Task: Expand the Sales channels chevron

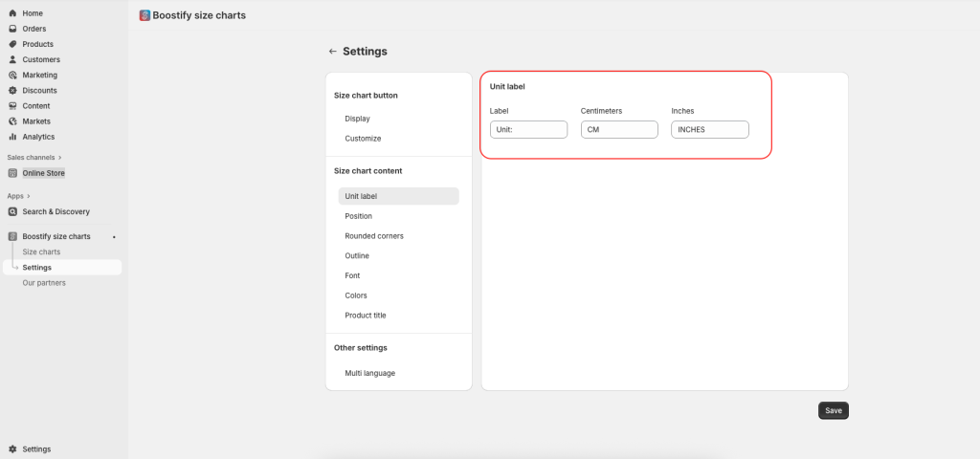Action: click(x=60, y=158)
